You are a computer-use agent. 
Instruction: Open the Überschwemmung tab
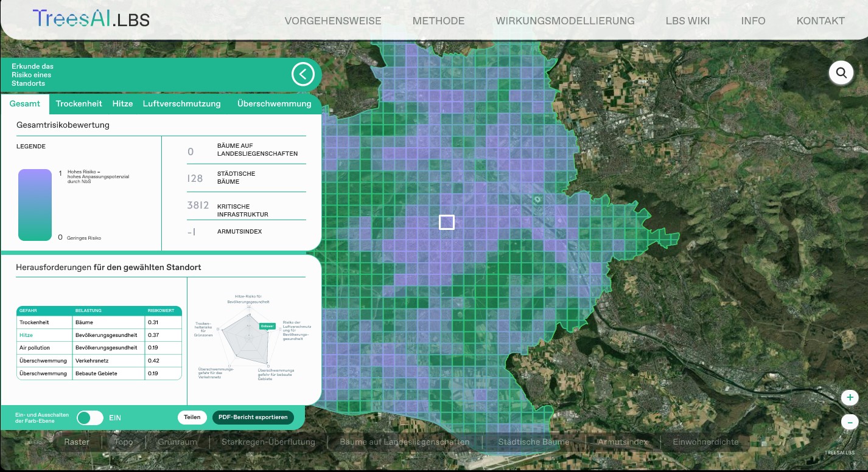(x=274, y=103)
